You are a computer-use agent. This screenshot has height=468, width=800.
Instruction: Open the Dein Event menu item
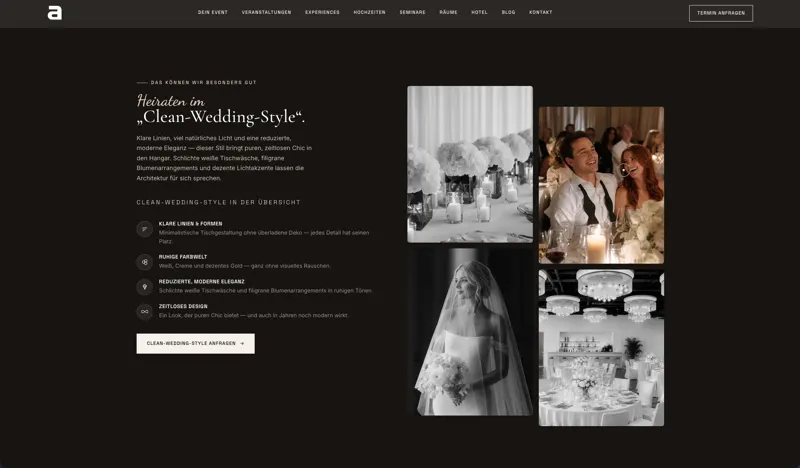(x=213, y=12)
